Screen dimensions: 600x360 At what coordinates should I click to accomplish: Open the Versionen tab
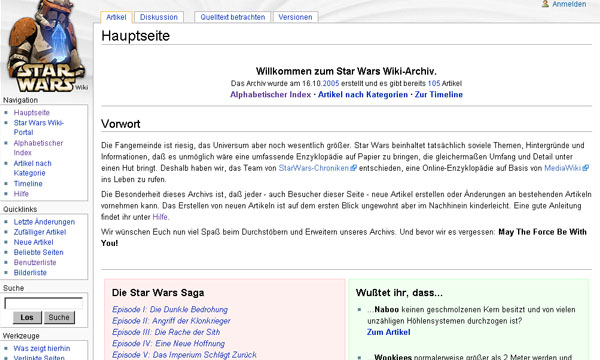click(x=295, y=17)
